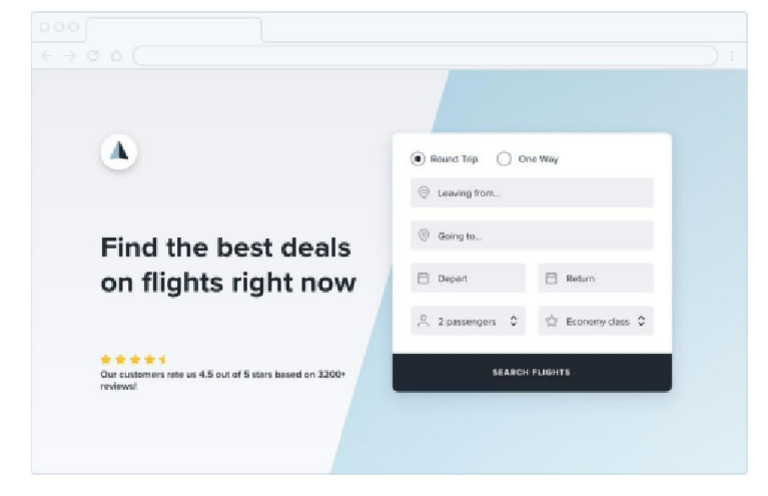The image size is (768, 496).
Task: Click the sailboat logo icon
Action: tap(119, 152)
